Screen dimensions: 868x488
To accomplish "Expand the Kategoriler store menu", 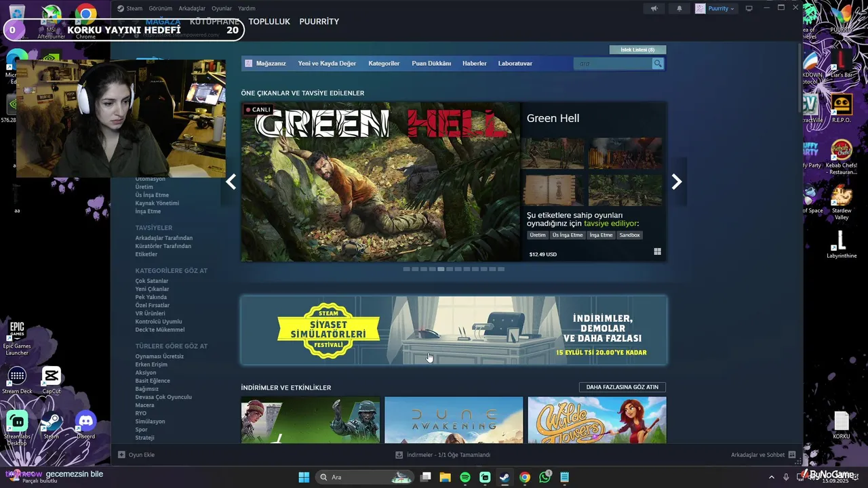I will tap(384, 63).
